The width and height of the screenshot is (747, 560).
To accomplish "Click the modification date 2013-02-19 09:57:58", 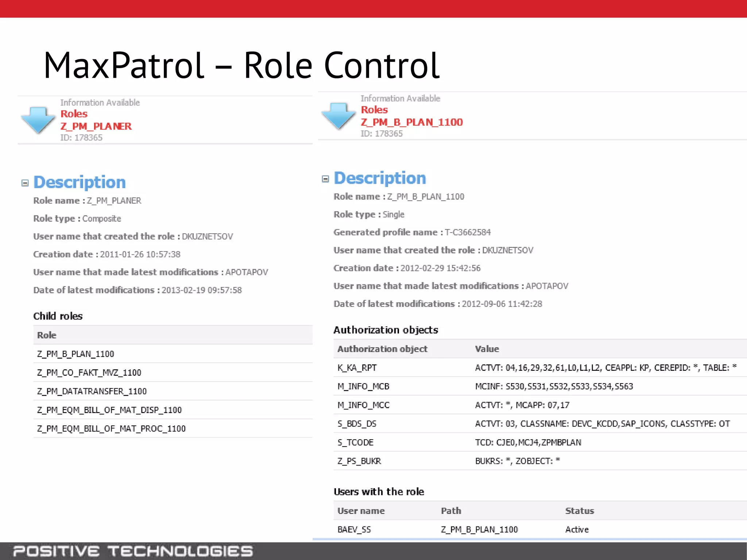I will click(202, 290).
